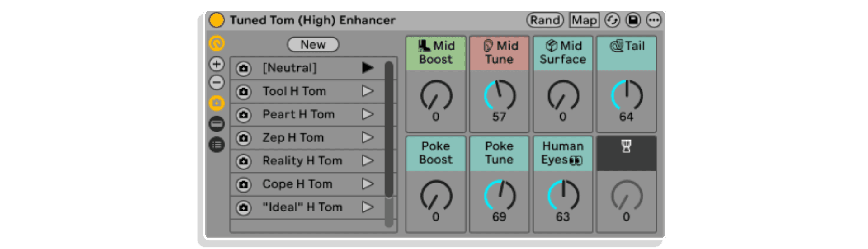Click the Mid Tune value 57
This screenshot has width=868, height=249.
(x=499, y=117)
